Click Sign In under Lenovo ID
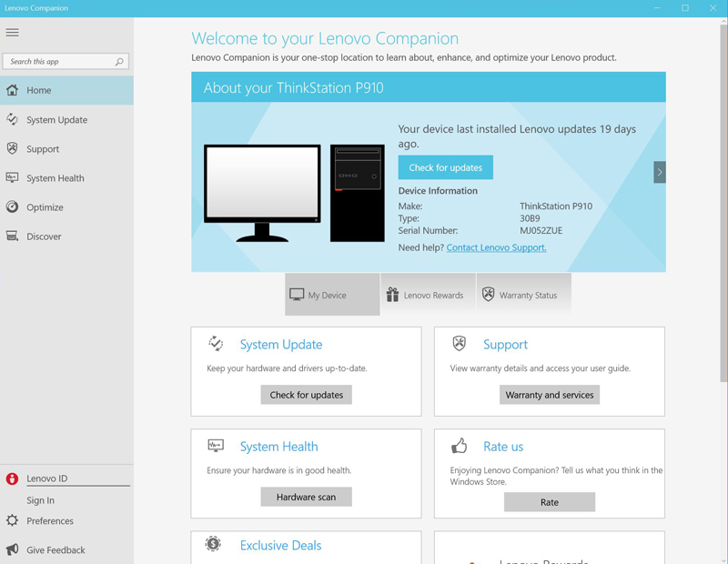Screen dimensions: 728x564 pyautogui.click(x=40, y=500)
